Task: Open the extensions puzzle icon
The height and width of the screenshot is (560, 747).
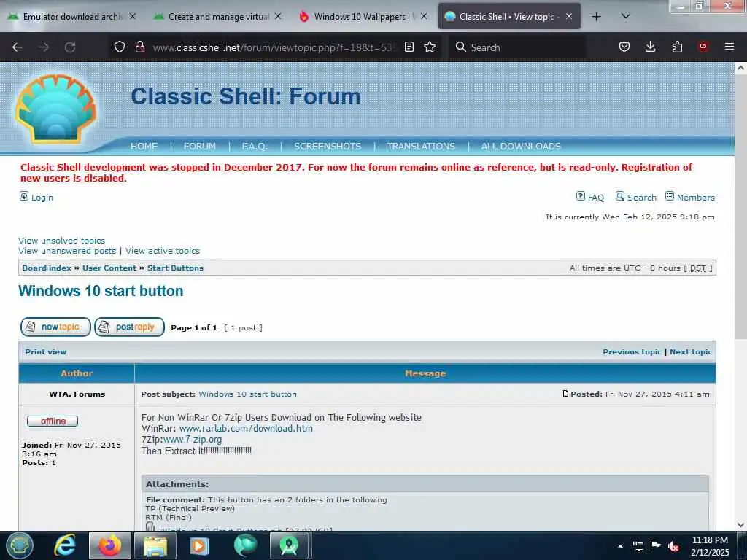Action: click(677, 47)
